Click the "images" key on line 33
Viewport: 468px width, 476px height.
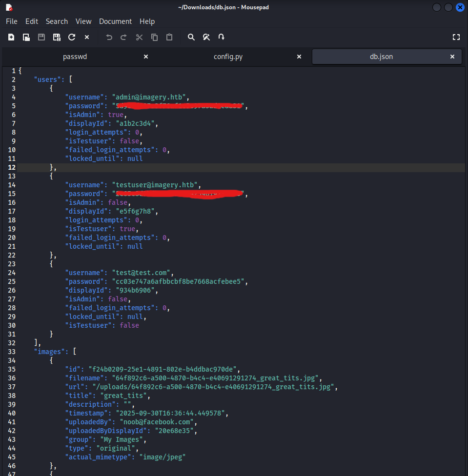pos(49,352)
